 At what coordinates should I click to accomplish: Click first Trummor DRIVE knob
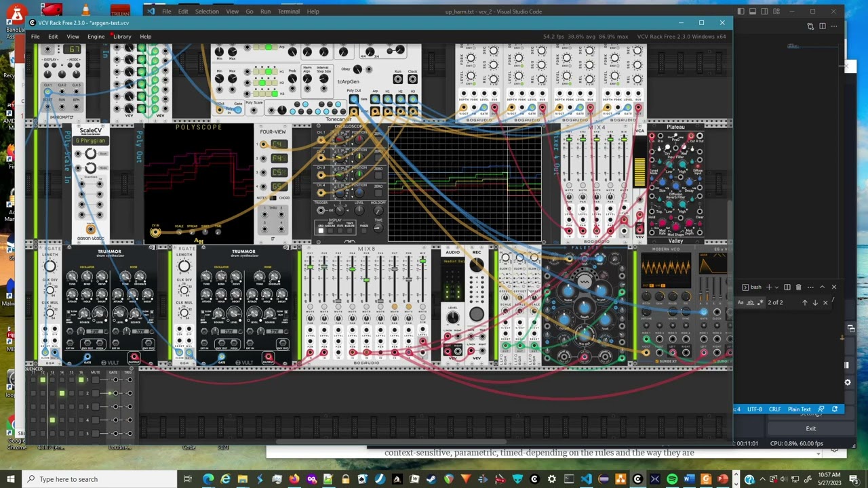click(102, 276)
